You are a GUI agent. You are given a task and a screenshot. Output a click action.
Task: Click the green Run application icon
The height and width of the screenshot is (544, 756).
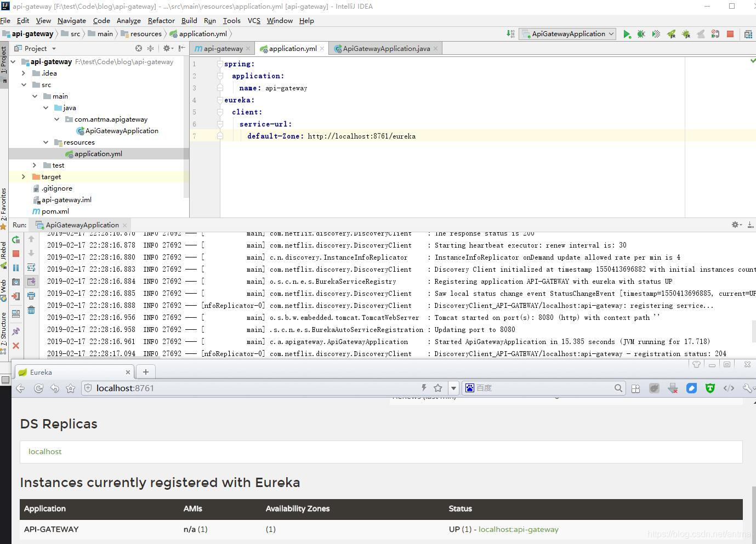(x=627, y=34)
